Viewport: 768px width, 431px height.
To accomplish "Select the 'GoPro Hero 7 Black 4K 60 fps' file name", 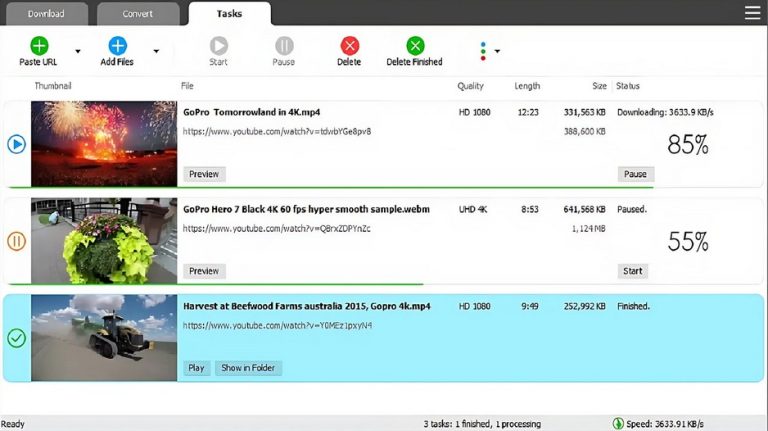I will point(306,209).
